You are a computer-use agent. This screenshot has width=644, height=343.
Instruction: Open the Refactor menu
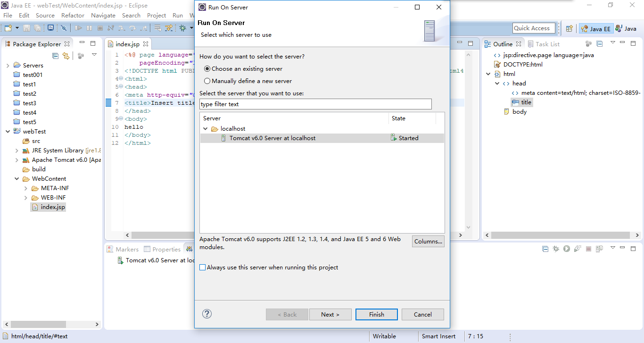click(x=73, y=15)
